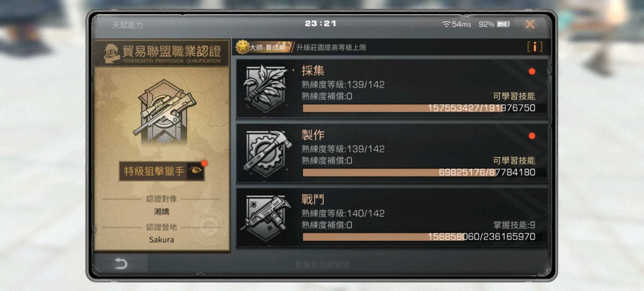Open 可學習技能 in the 採集 row
The width and height of the screenshot is (644, 291).
(x=514, y=96)
